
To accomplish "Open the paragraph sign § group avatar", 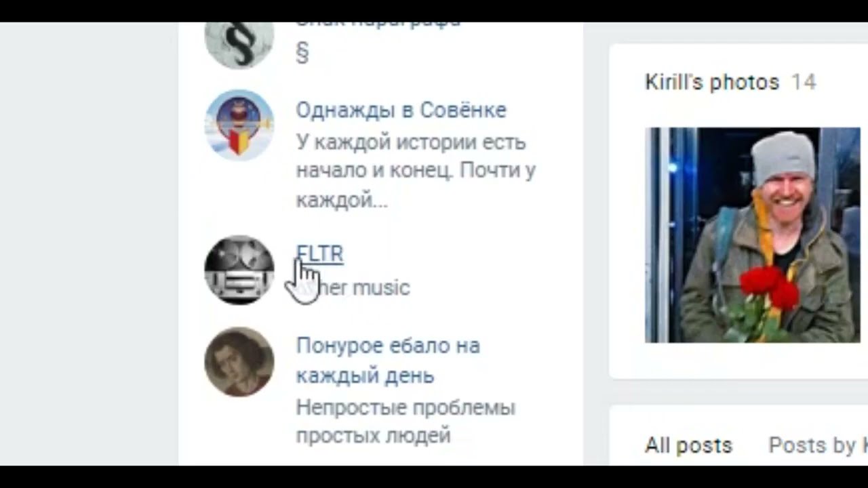I will [x=239, y=45].
